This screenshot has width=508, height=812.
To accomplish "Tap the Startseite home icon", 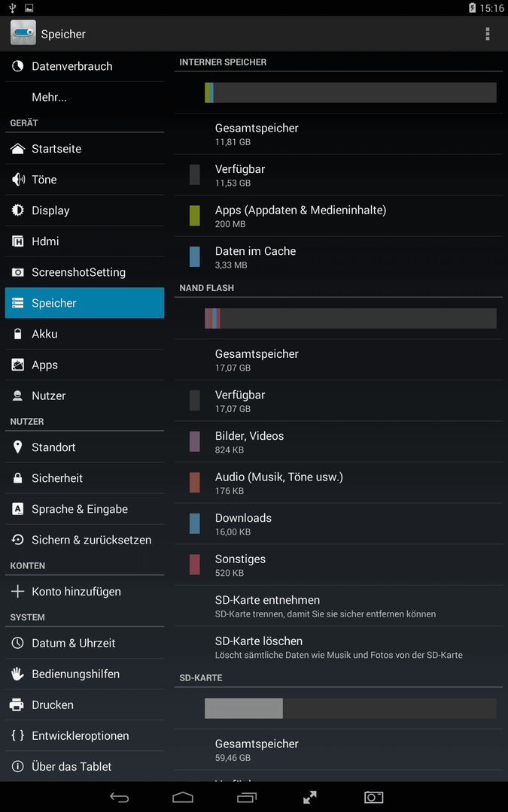I will point(17,149).
